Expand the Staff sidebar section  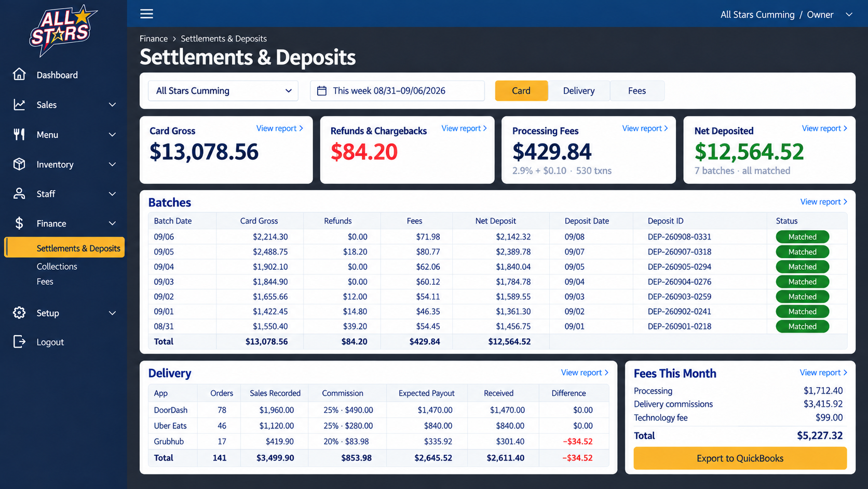(x=112, y=194)
